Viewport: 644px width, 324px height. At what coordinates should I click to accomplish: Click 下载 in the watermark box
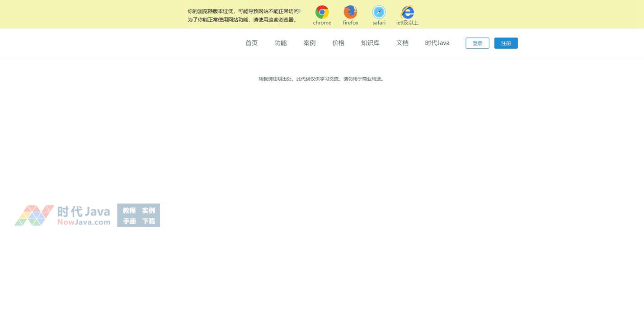tap(148, 221)
